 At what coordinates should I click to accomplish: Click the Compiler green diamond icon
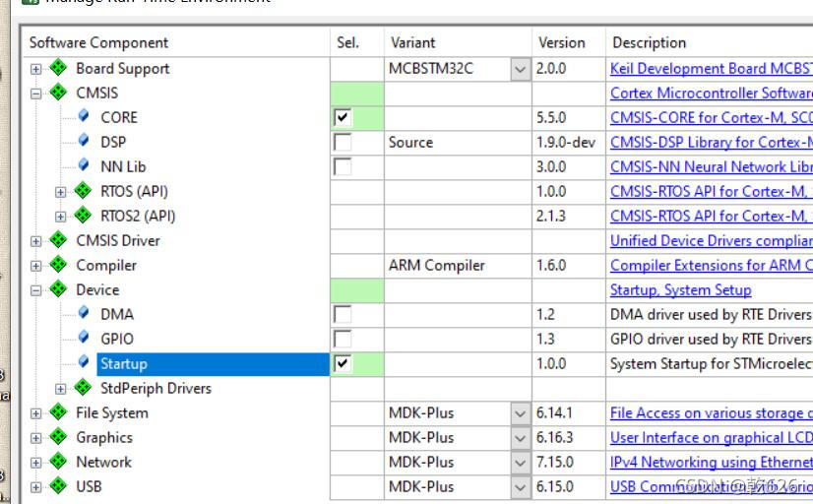58,264
